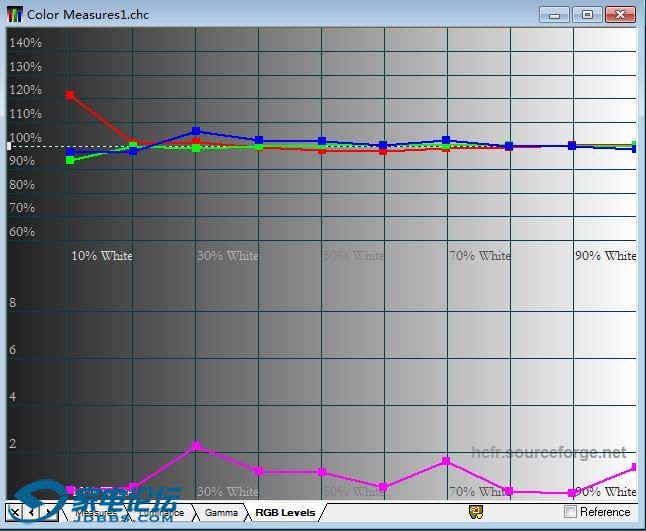
Task: Click the '70% White' label in upper graph
Action: click(x=479, y=256)
